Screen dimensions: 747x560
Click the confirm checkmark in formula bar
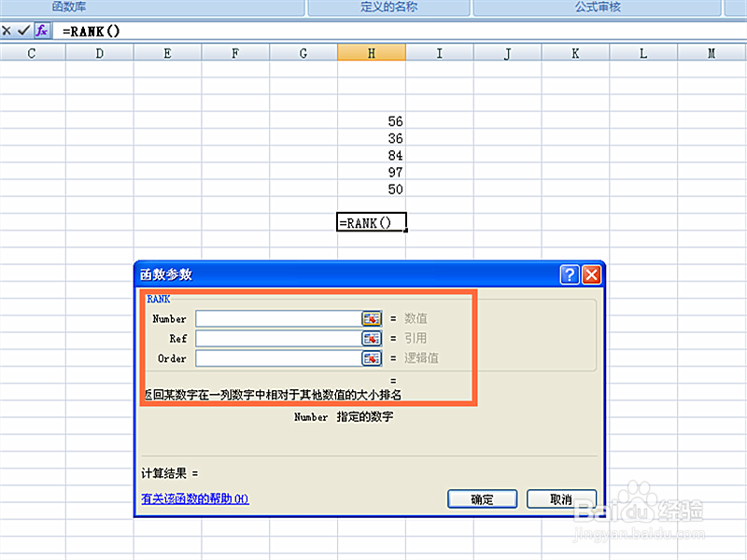[23, 31]
